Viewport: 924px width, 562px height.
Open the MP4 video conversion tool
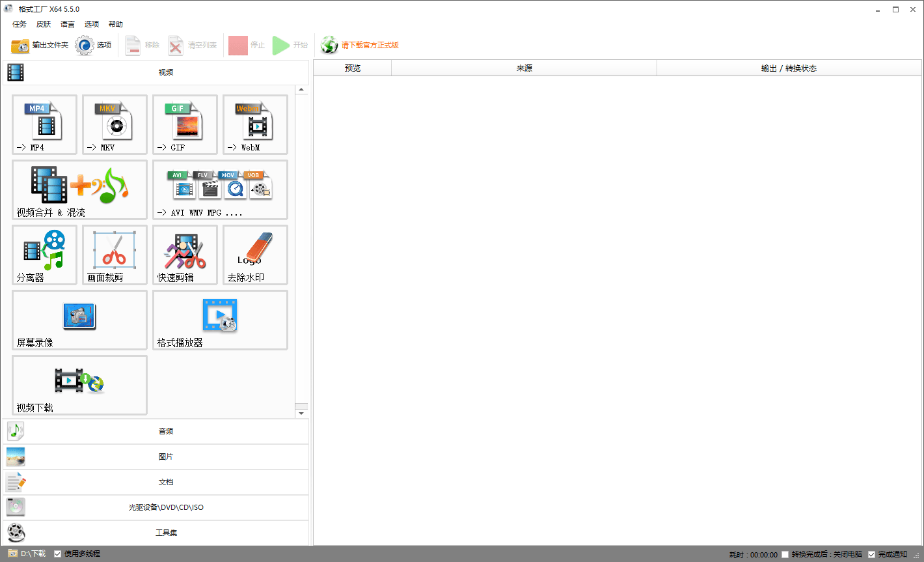click(x=44, y=124)
